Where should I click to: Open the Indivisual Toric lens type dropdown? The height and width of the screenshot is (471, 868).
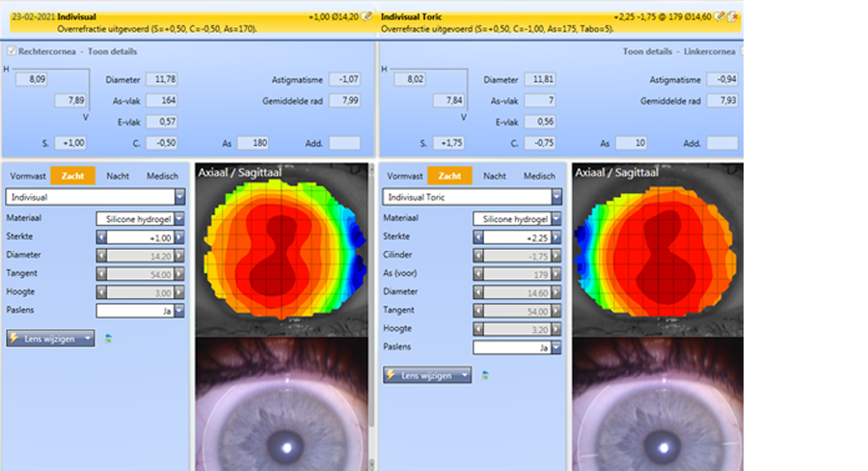(x=556, y=197)
